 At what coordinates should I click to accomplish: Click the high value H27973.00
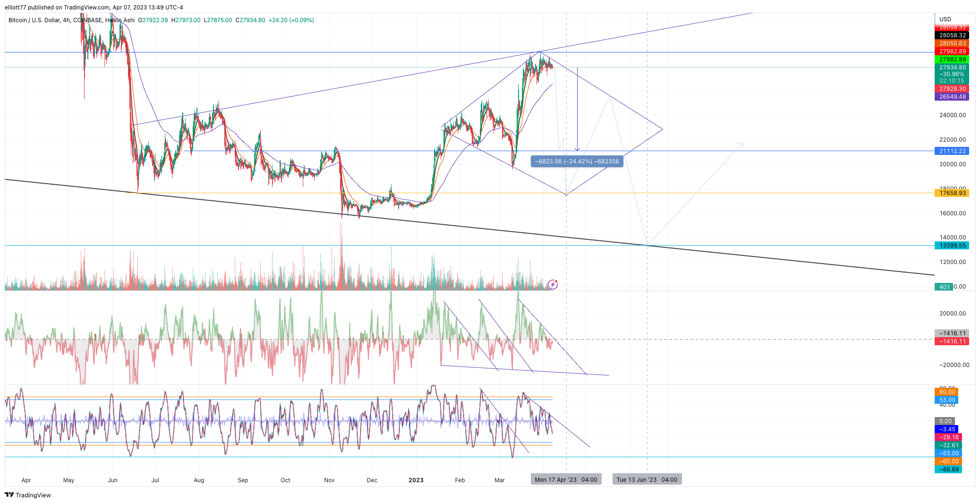point(186,20)
